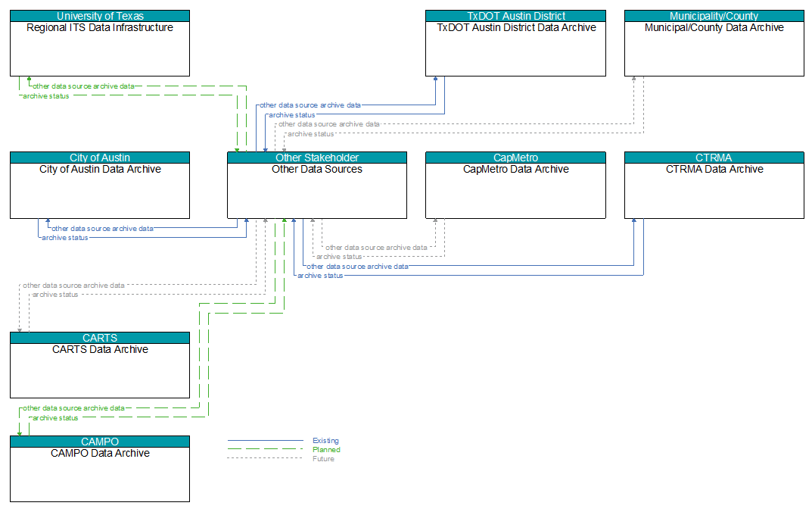Select the CAMPO header bar

(100, 442)
